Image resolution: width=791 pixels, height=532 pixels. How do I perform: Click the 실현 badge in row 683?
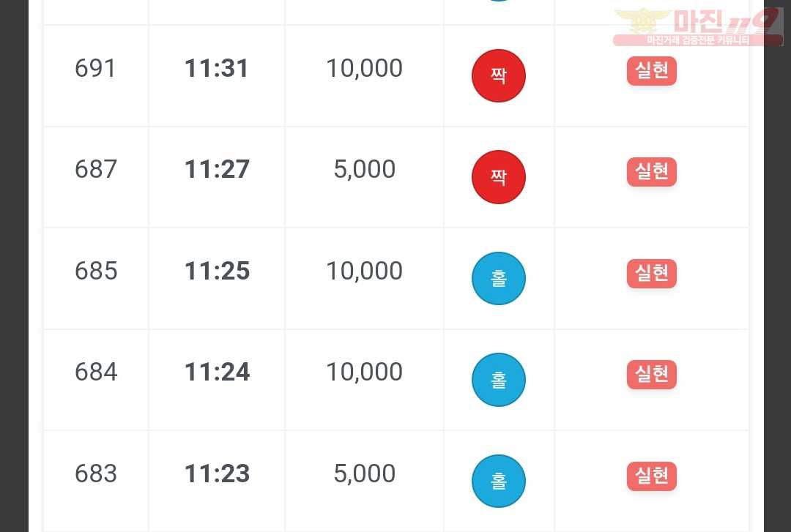[651, 476]
